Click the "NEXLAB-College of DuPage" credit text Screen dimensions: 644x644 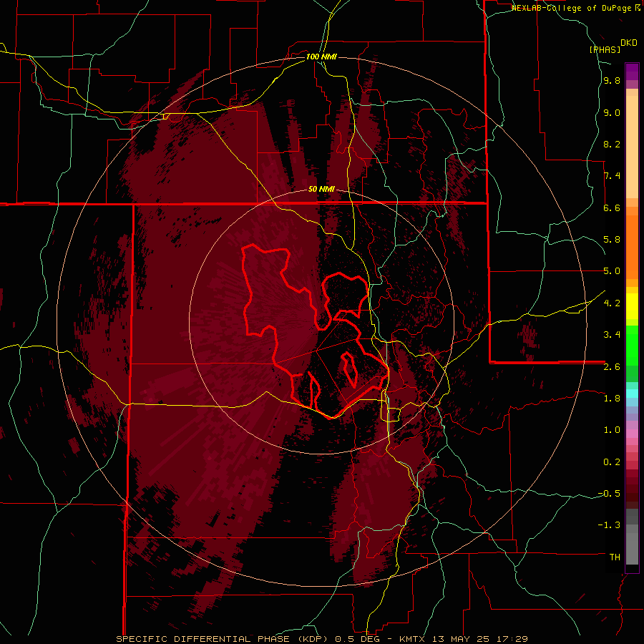point(572,8)
